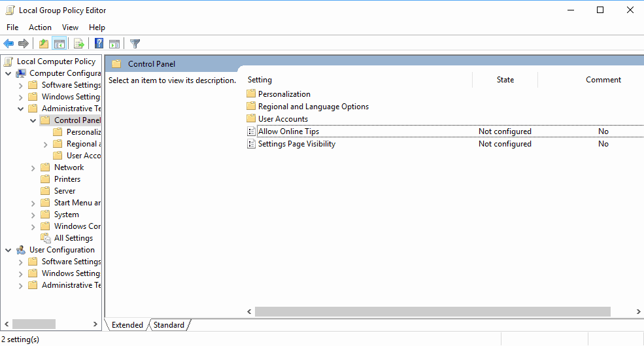Click the Local Group Policy Editor title icon
This screenshot has height=346, width=644.
coord(10,10)
